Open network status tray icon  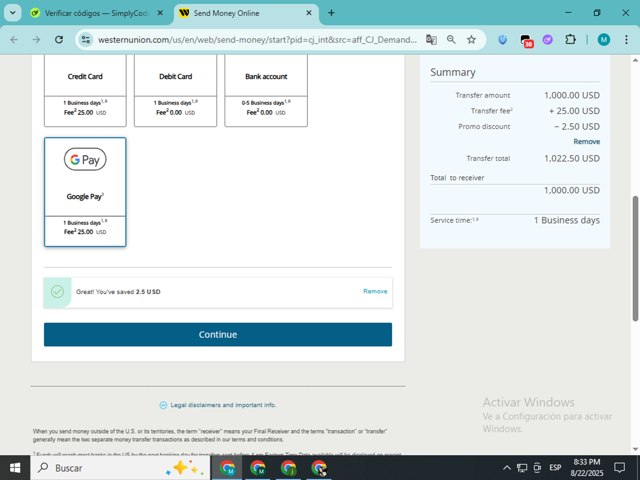point(522,468)
